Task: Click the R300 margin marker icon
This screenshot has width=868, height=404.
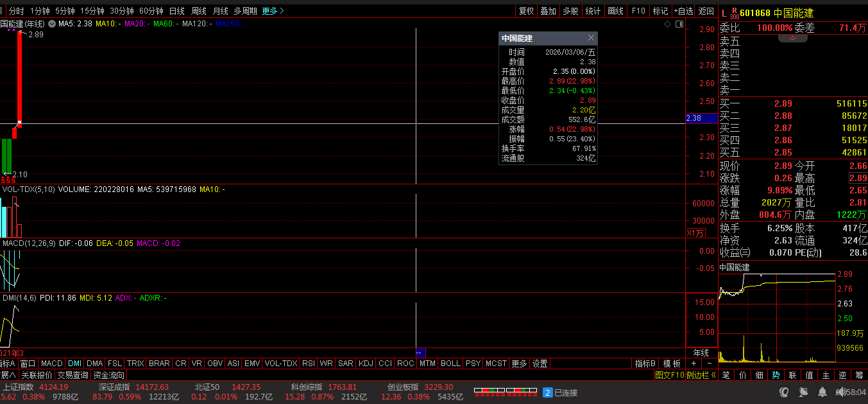Action: point(735,12)
